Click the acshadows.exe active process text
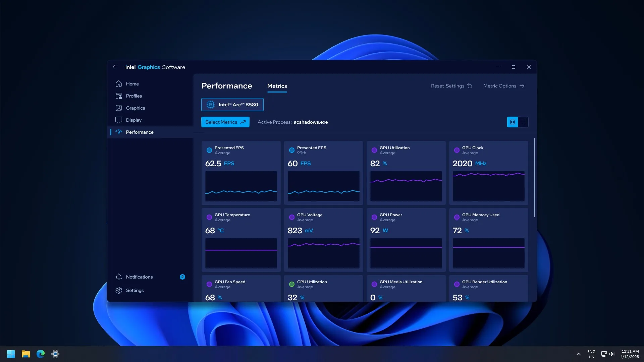The image size is (644, 362). pos(311,122)
